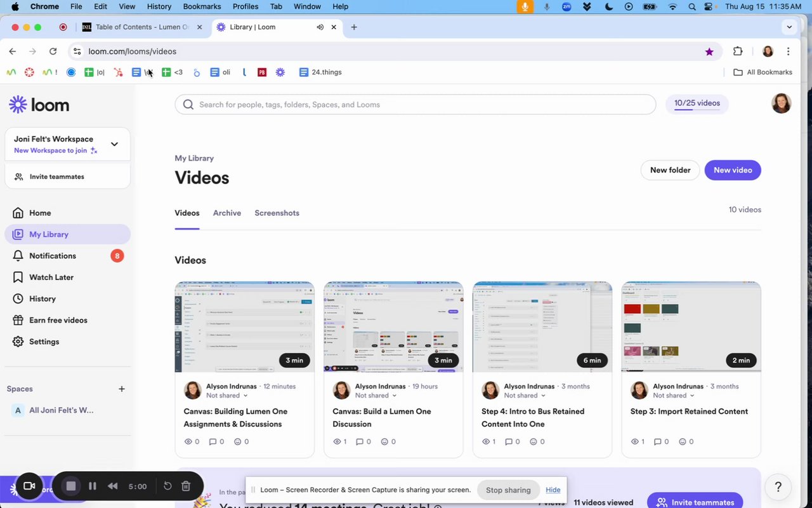
Task: Open thumbnail of Step 3: Import Retained Content
Action: 691,327
